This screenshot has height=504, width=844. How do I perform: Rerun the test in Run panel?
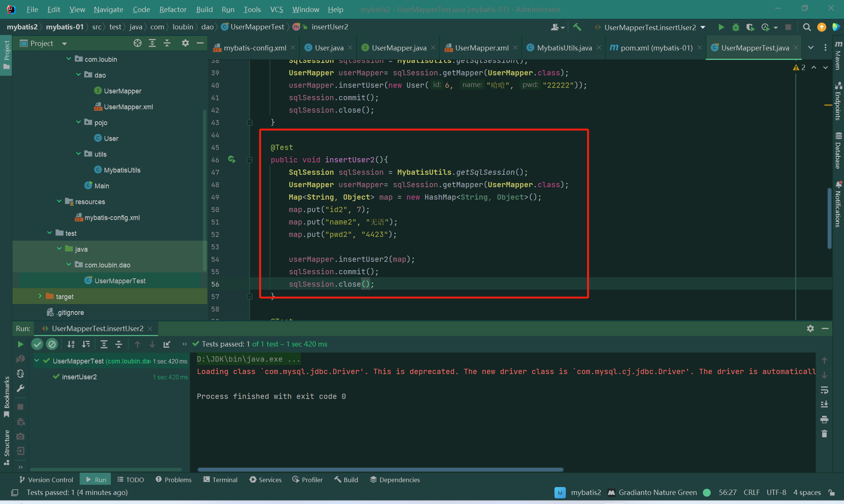point(20,344)
